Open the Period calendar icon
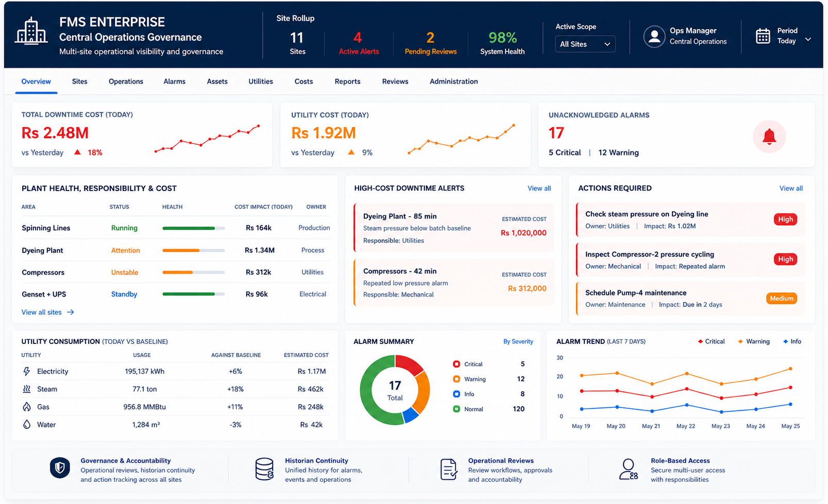 point(763,36)
